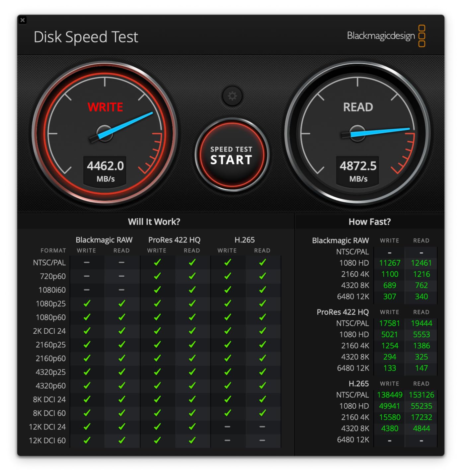This screenshot has height=476, width=462.
Task: Click the 138449 H.265 NTSC/PAL write value
Action: (x=390, y=395)
